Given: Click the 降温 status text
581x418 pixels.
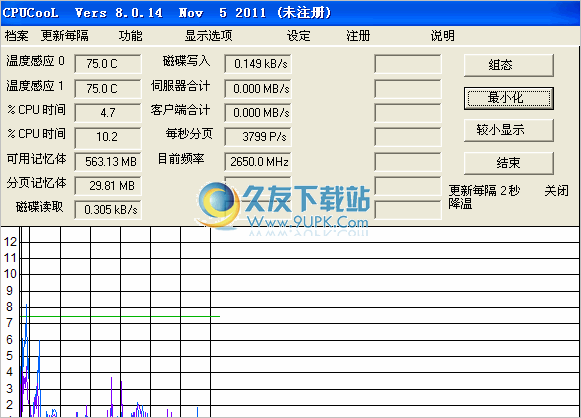Looking at the screenshot, I should tap(460, 203).
